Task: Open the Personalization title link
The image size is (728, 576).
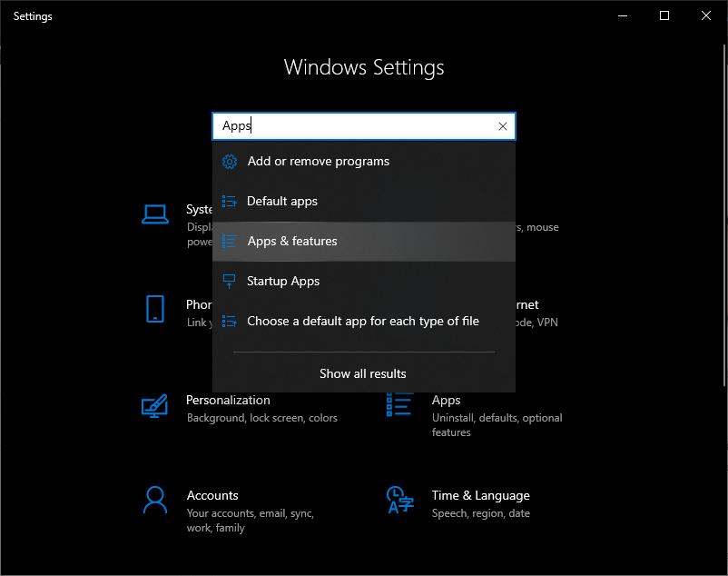Action: (x=228, y=401)
